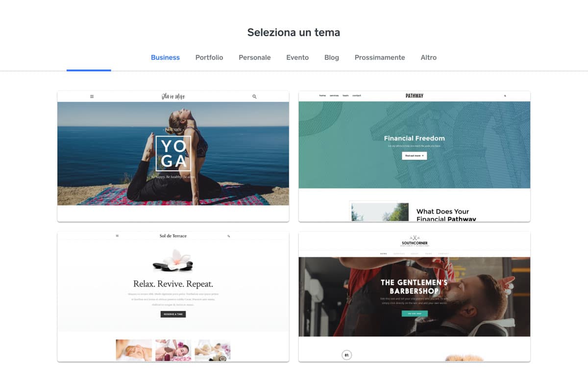
Task: Switch to the Portfolio tab
Action: tap(209, 57)
